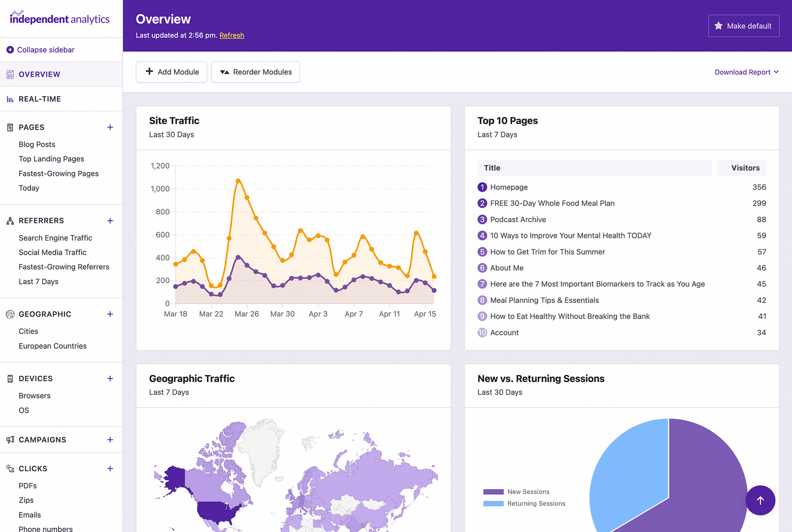Click the Pages document icon in sidebar
The image size is (792, 532).
10,127
